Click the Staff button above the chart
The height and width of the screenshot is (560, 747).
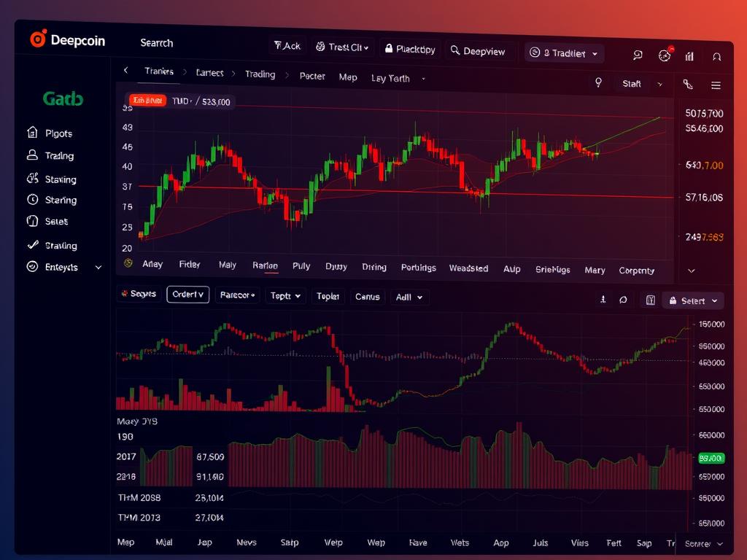click(632, 84)
